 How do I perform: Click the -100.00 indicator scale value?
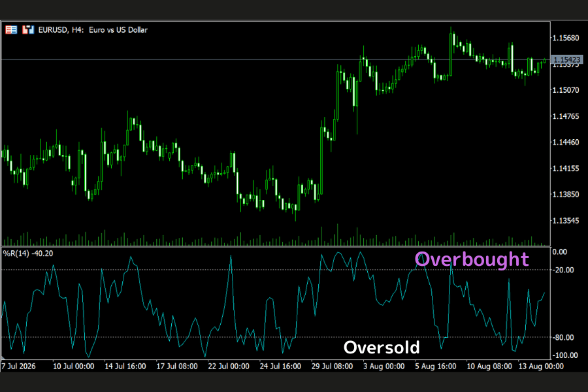click(564, 355)
